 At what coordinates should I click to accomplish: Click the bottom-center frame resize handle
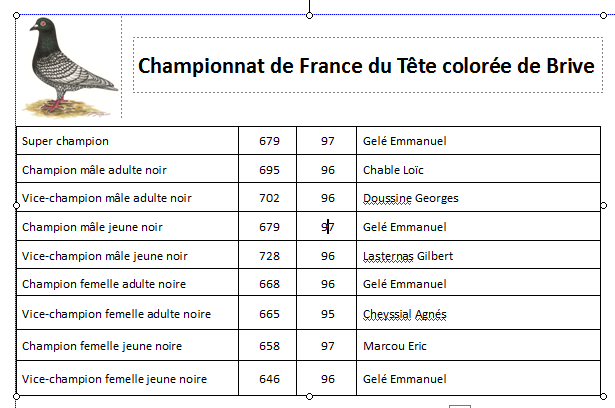(309, 396)
